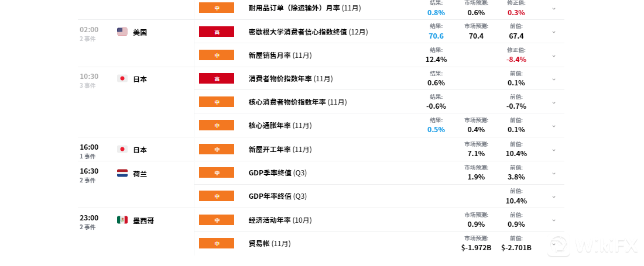Image resolution: width=644 pixels, height=266 pixels.
Task: Click the 23:00 time slot label
Action: click(x=89, y=218)
